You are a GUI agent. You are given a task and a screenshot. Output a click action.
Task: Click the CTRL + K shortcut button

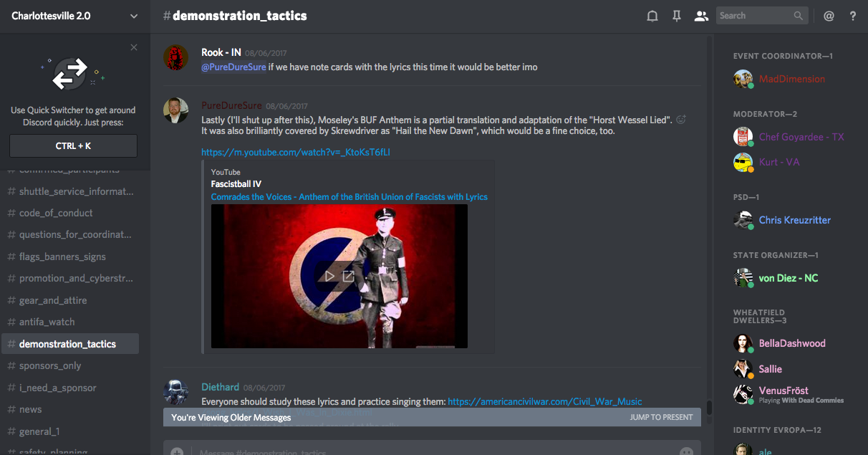[x=73, y=145]
